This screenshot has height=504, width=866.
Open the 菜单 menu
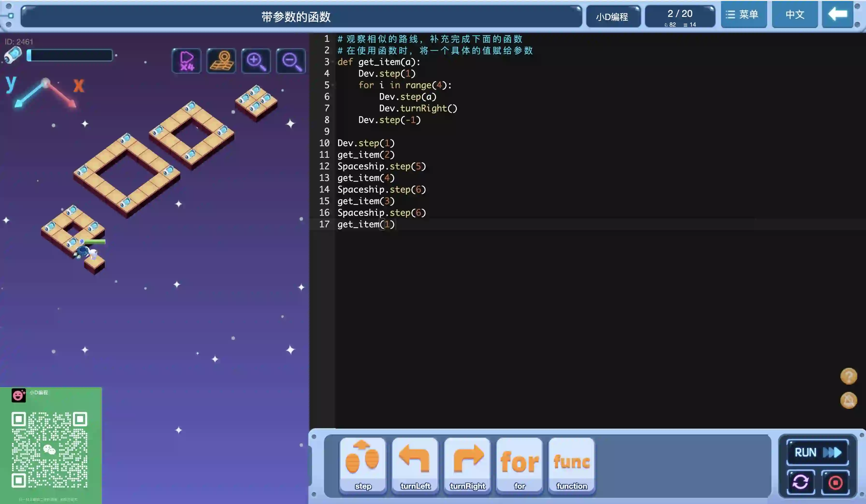click(x=744, y=14)
